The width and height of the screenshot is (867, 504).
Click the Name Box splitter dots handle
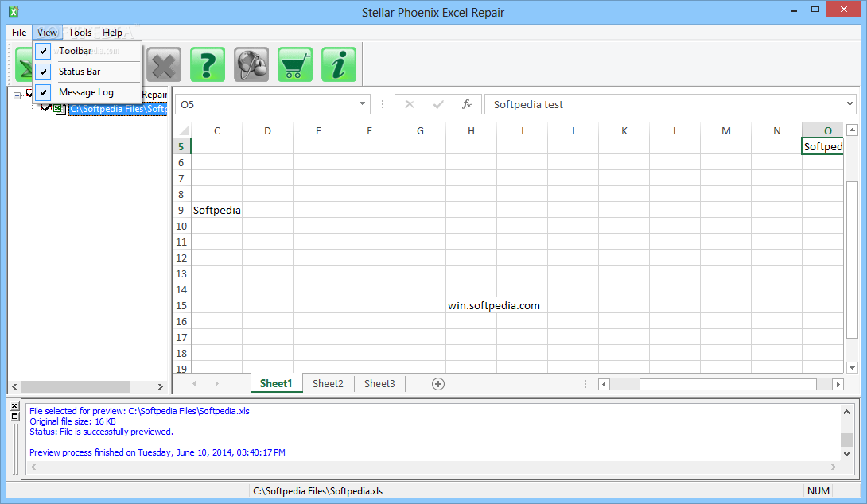tap(382, 104)
